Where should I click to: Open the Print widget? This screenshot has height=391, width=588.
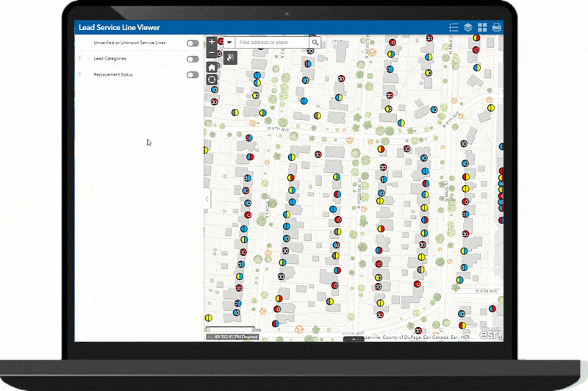(x=497, y=27)
